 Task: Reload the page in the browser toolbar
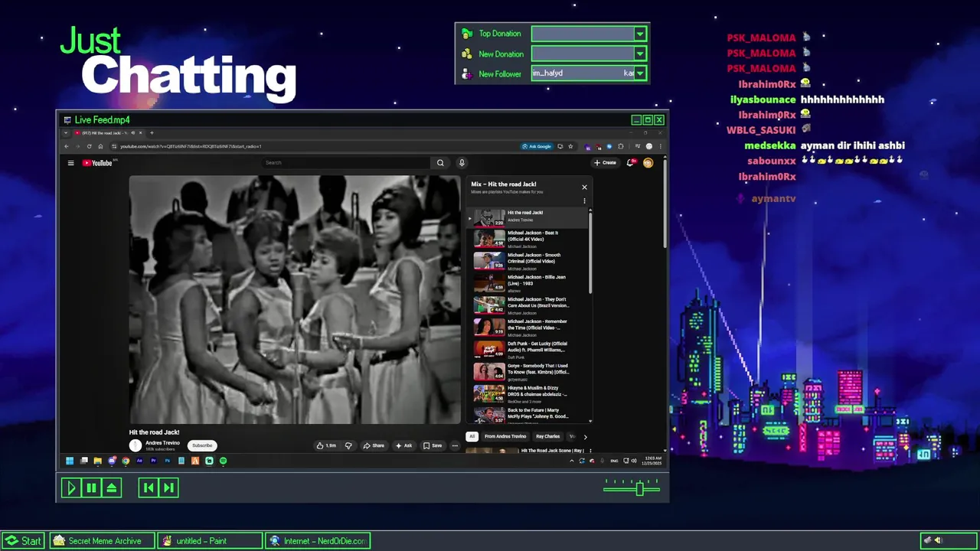pyautogui.click(x=89, y=146)
